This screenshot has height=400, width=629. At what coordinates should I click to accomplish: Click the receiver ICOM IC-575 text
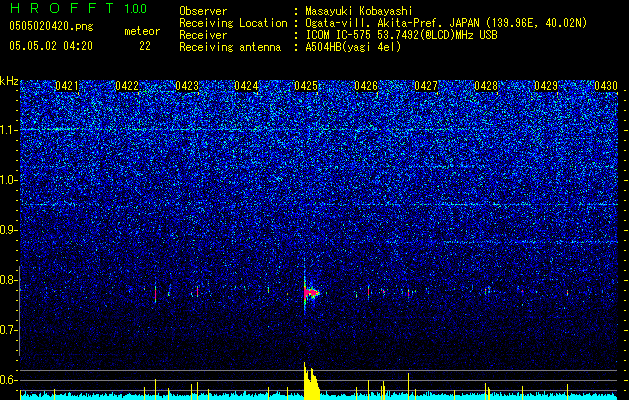(339, 35)
